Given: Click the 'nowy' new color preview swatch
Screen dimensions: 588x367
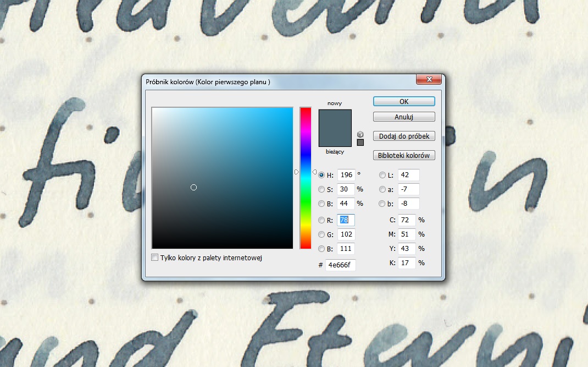Looking at the screenshot, I should point(335,121).
